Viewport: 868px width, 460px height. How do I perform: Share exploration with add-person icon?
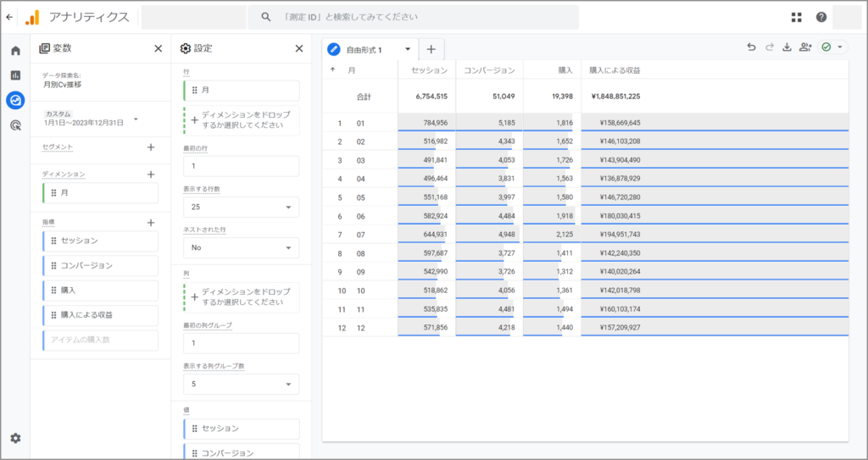pos(805,47)
